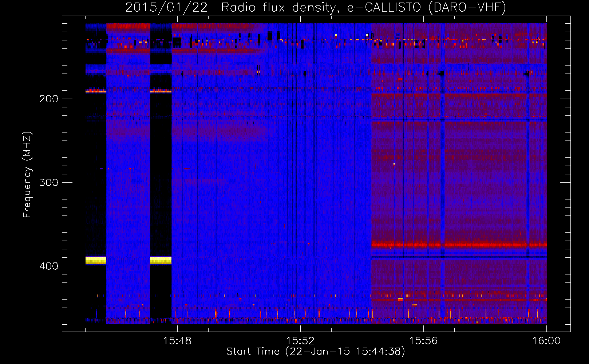589x364 pixels.
Task: Click the 'Frequency (MHZ)' axis label
Action: click(27, 175)
